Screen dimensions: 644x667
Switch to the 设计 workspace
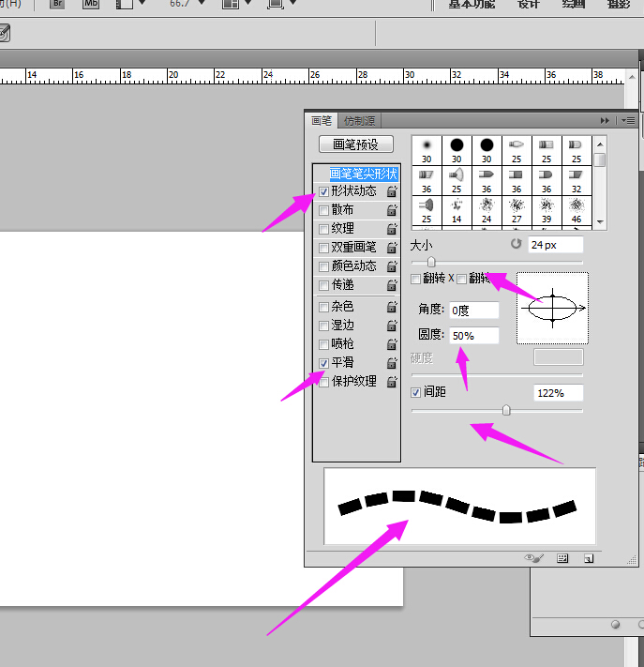pos(529,4)
